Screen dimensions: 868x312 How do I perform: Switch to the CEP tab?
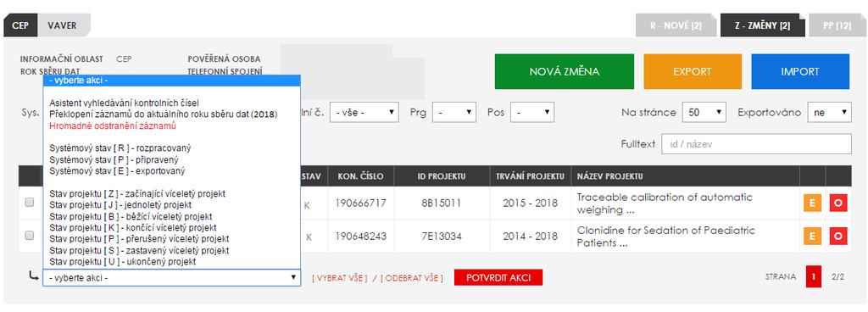click(x=20, y=25)
